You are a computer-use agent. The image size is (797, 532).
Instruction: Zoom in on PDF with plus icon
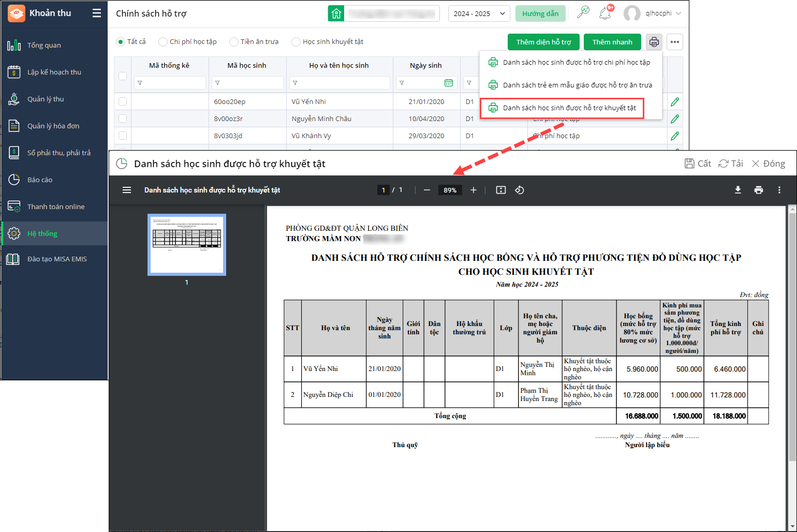[x=473, y=190]
